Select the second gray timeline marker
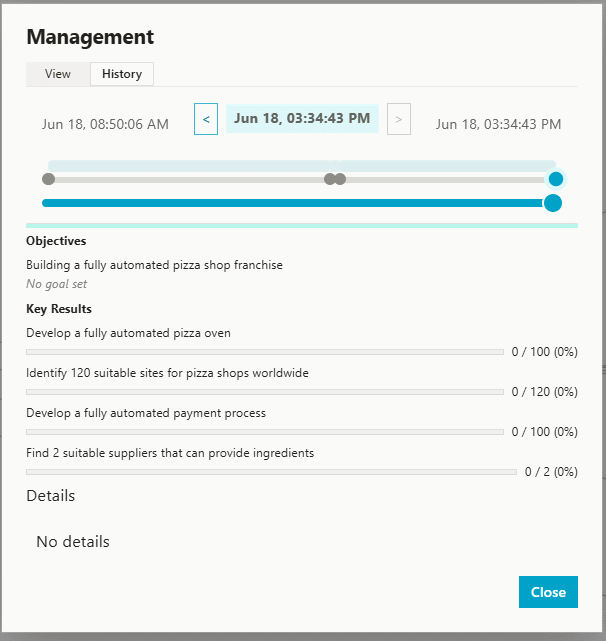Image resolution: width=606 pixels, height=641 pixels. (329, 179)
